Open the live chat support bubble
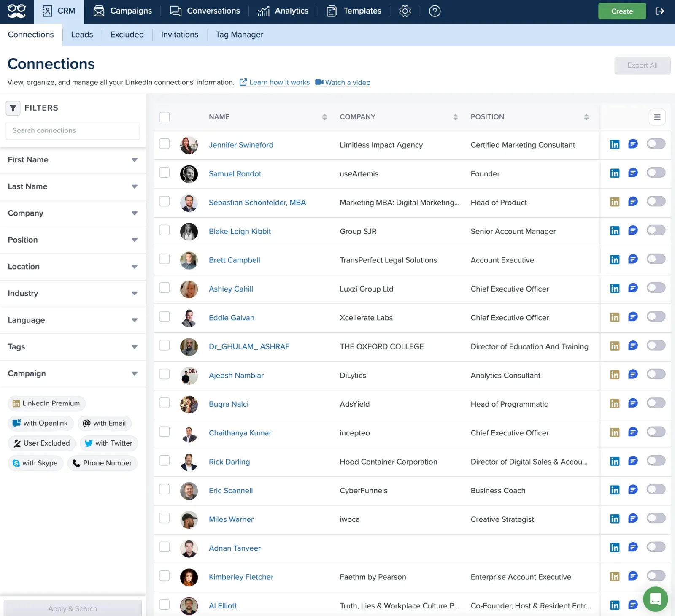 pos(655,599)
